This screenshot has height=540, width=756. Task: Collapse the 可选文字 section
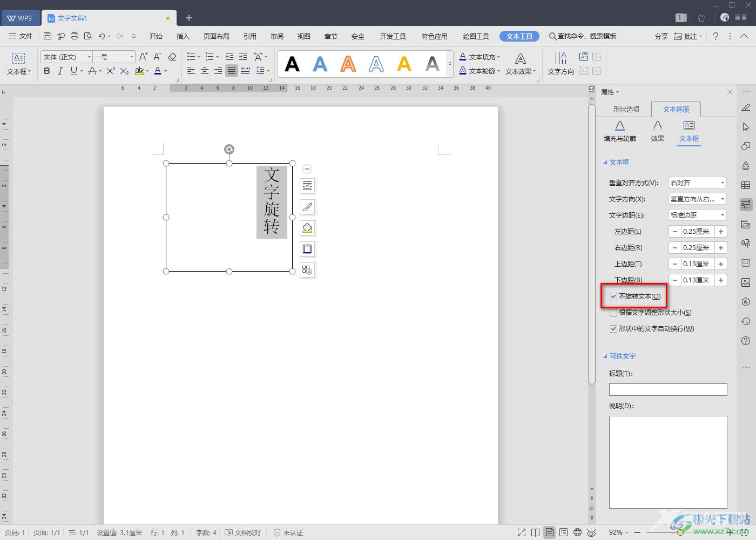pos(605,356)
